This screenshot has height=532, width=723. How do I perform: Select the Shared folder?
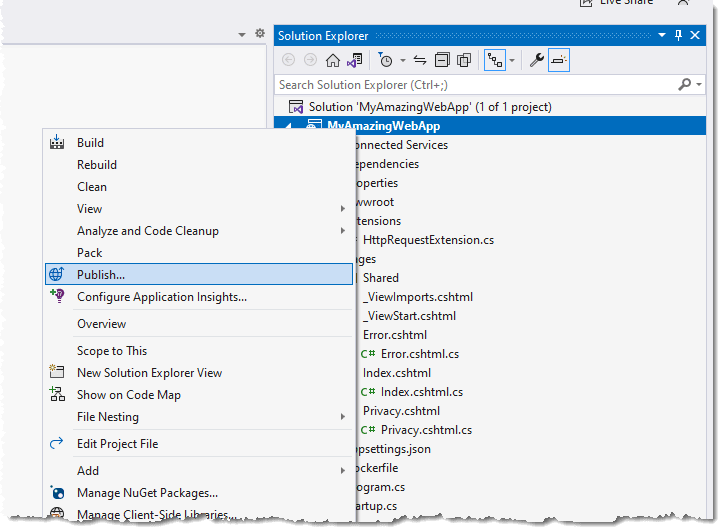coord(380,278)
